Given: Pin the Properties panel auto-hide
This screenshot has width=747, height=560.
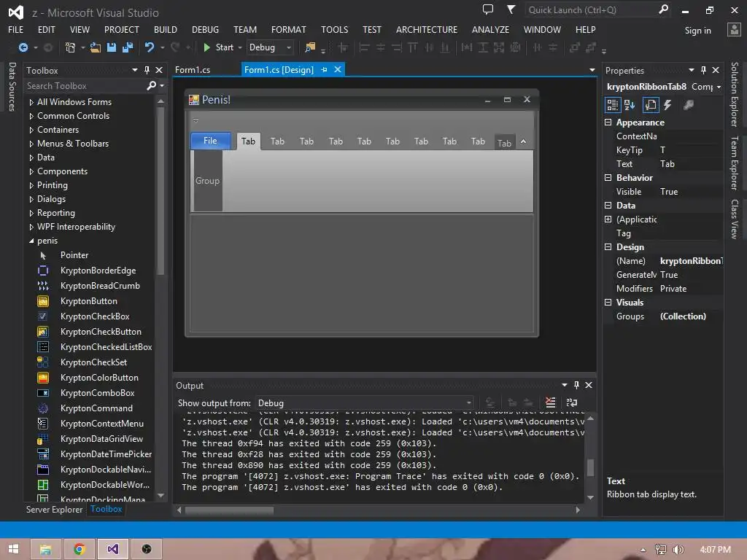Looking at the screenshot, I should (x=703, y=70).
